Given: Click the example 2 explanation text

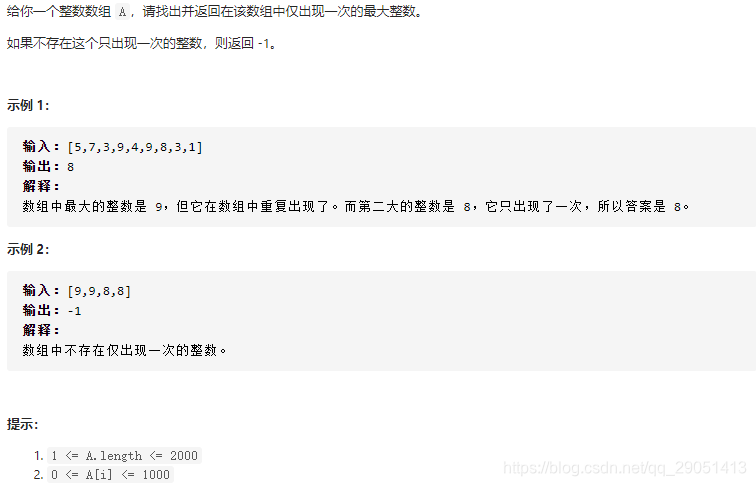Looking at the screenshot, I should (124, 351).
